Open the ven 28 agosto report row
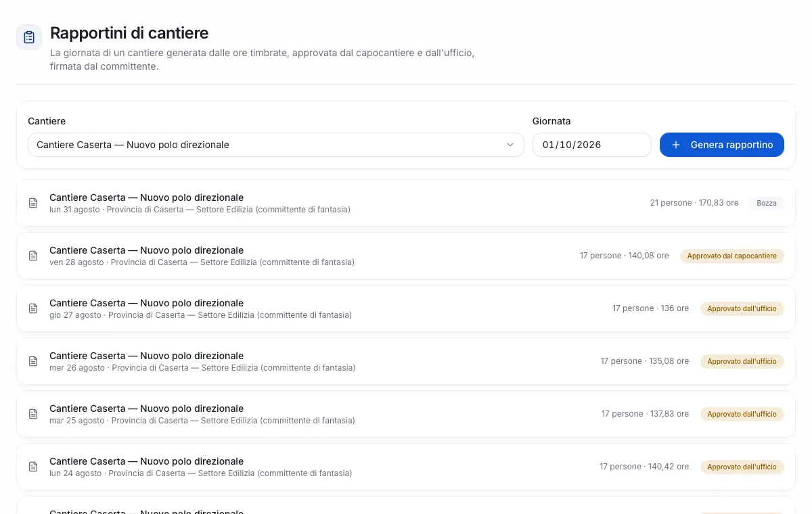This screenshot has width=812, height=514. [x=406, y=256]
